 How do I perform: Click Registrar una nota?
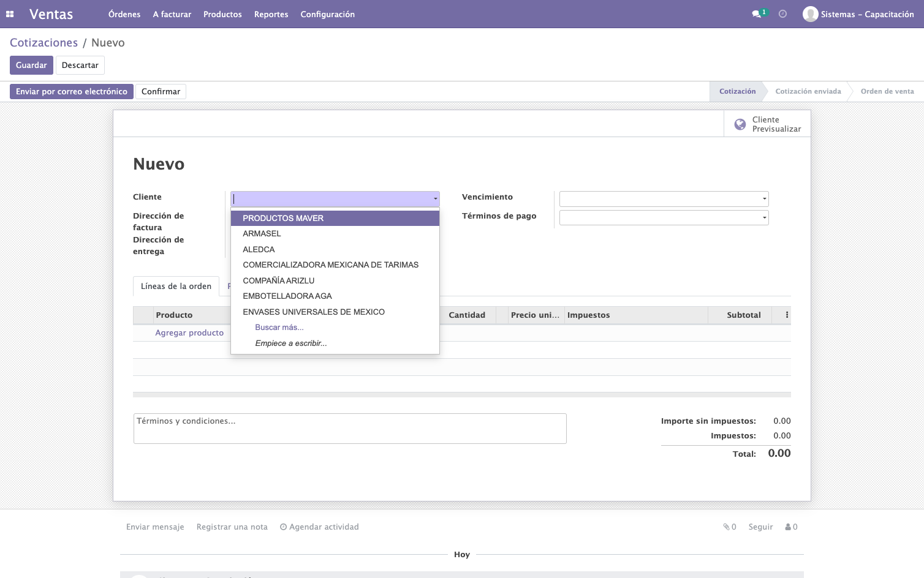tap(232, 527)
